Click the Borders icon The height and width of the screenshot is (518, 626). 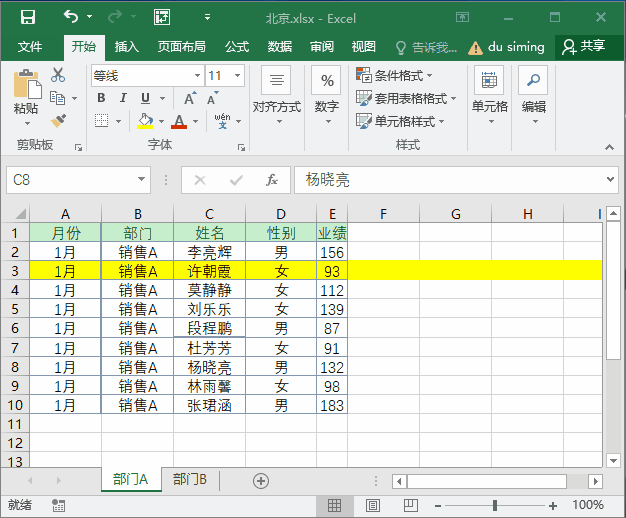(x=101, y=120)
